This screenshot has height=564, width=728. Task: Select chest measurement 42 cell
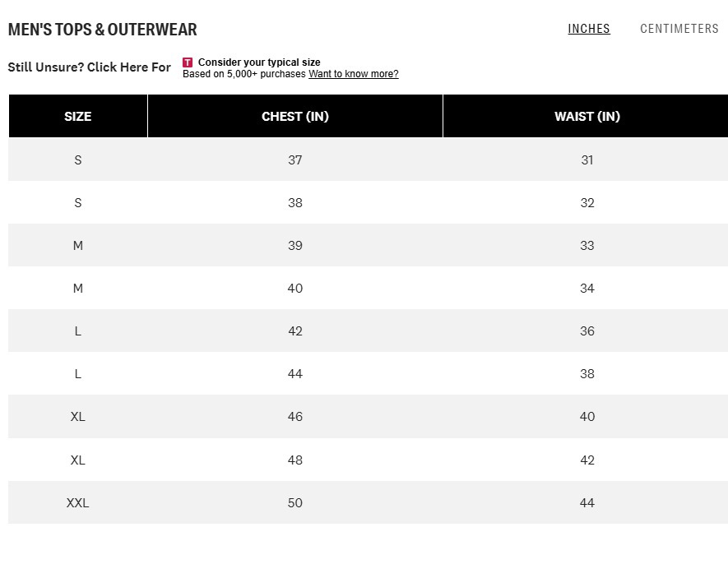(295, 331)
